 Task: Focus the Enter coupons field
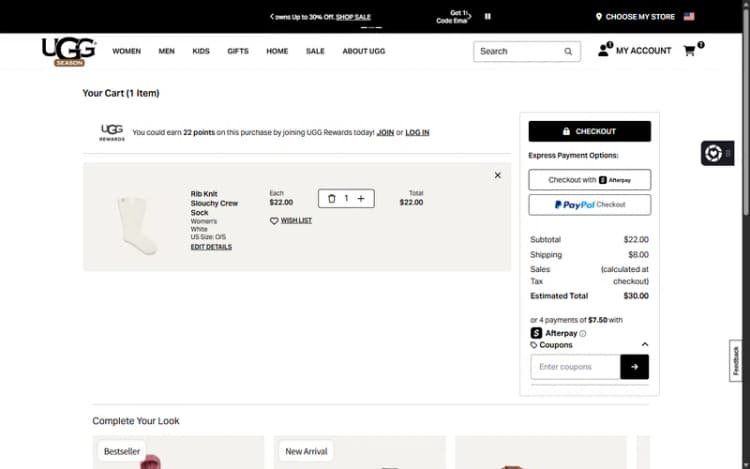click(x=575, y=367)
